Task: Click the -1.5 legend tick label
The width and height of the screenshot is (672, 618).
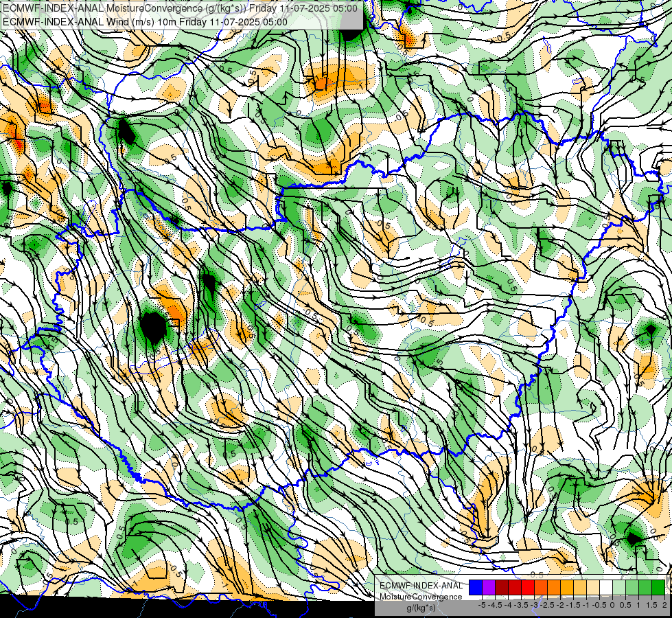Action: point(573,605)
